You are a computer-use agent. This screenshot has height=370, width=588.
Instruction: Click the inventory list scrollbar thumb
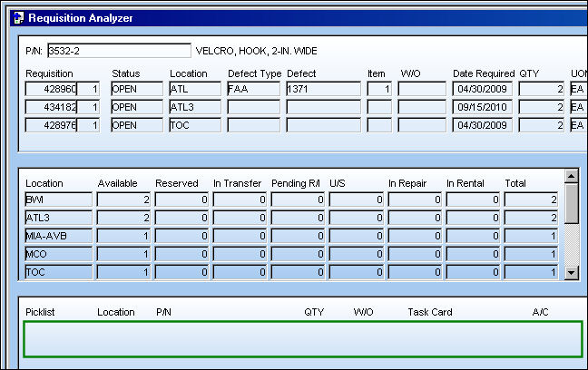pyautogui.click(x=571, y=203)
